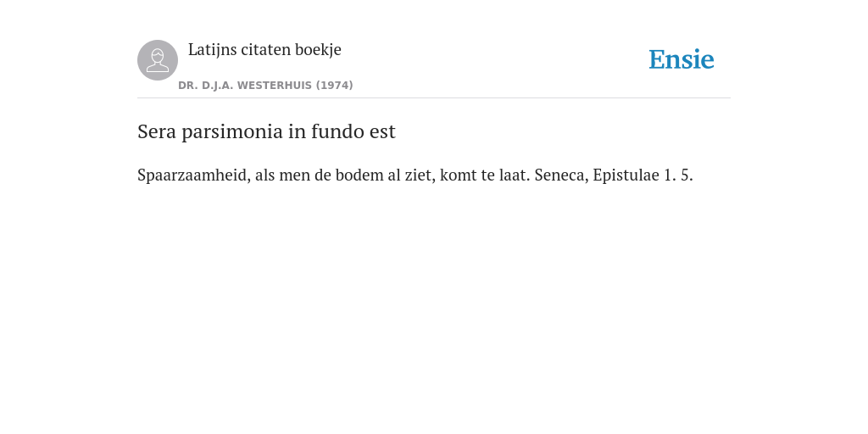This screenshot has width=868, height=434.
Task: Click the 'Seneca' attribution text
Action: [x=561, y=175]
